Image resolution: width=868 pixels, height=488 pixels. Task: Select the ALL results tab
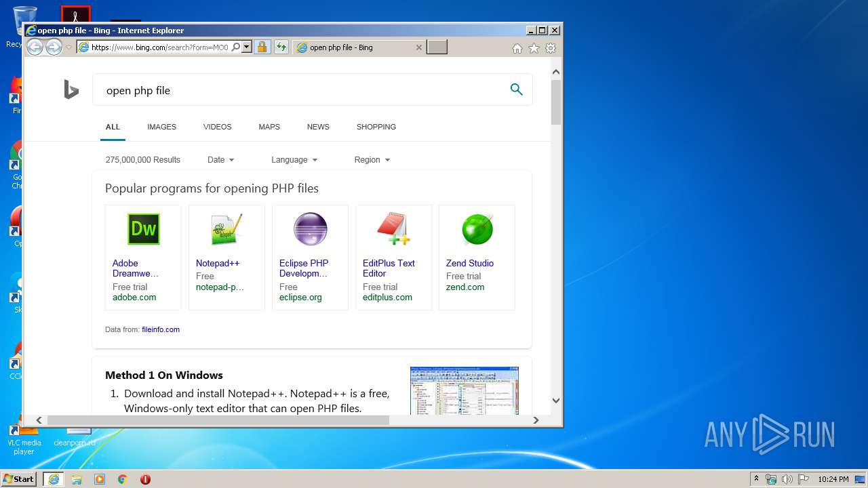113,127
